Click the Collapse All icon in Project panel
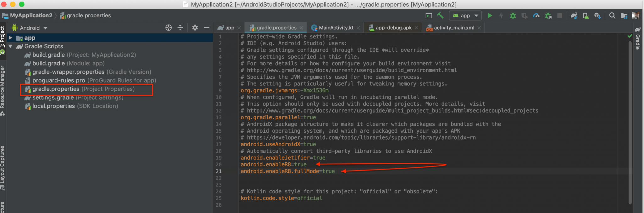644x213 pixels. [180, 28]
